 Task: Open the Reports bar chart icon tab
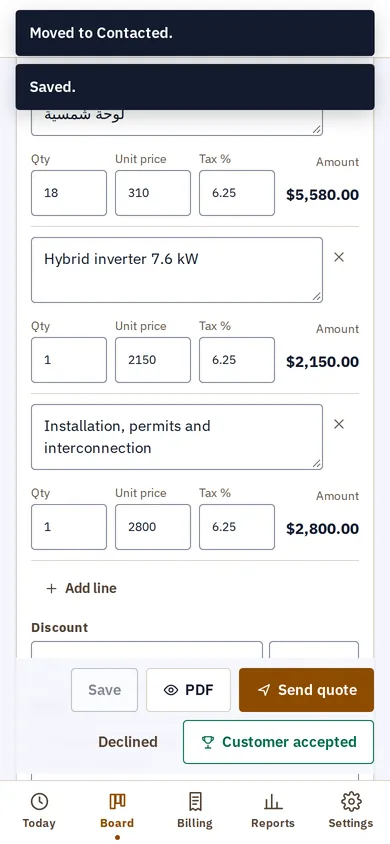point(273,811)
